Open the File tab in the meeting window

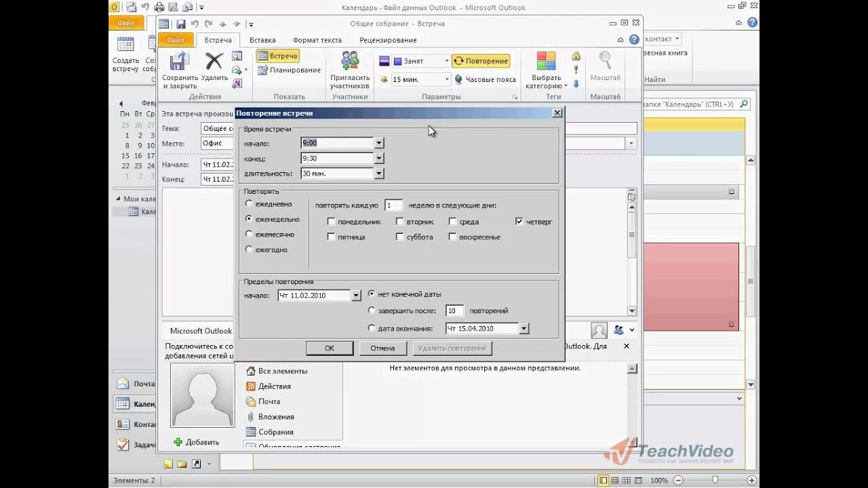click(x=176, y=40)
